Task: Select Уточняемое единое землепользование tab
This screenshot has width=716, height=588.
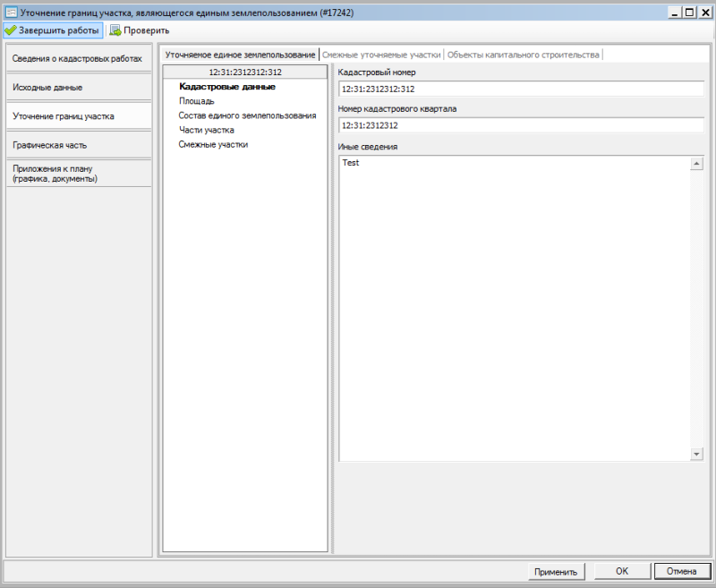Action: pos(240,55)
